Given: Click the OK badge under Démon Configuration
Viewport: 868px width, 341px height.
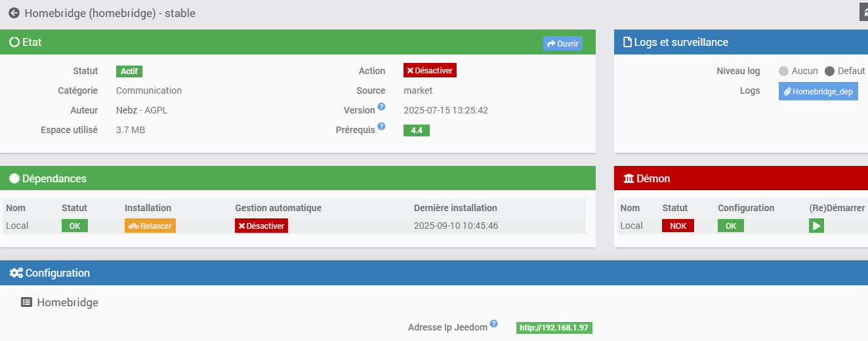Looking at the screenshot, I should tap(731, 226).
